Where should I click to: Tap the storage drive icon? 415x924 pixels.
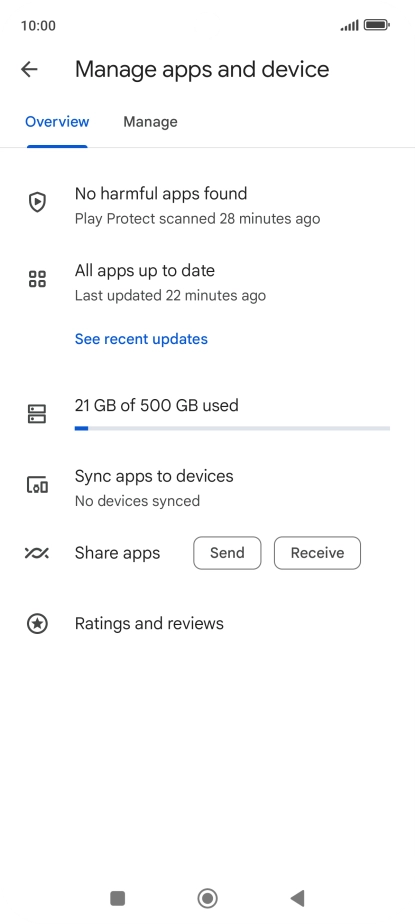[37, 414]
